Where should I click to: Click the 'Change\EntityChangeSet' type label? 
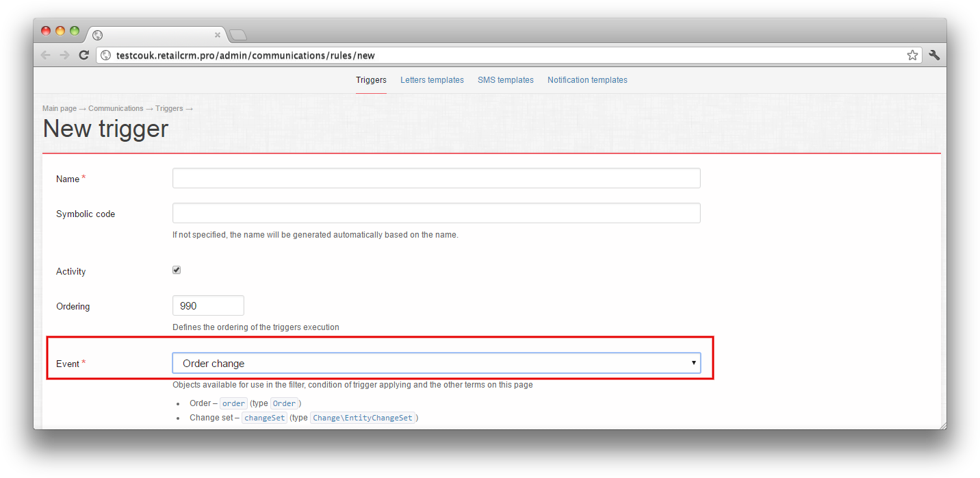pos(363,418)
